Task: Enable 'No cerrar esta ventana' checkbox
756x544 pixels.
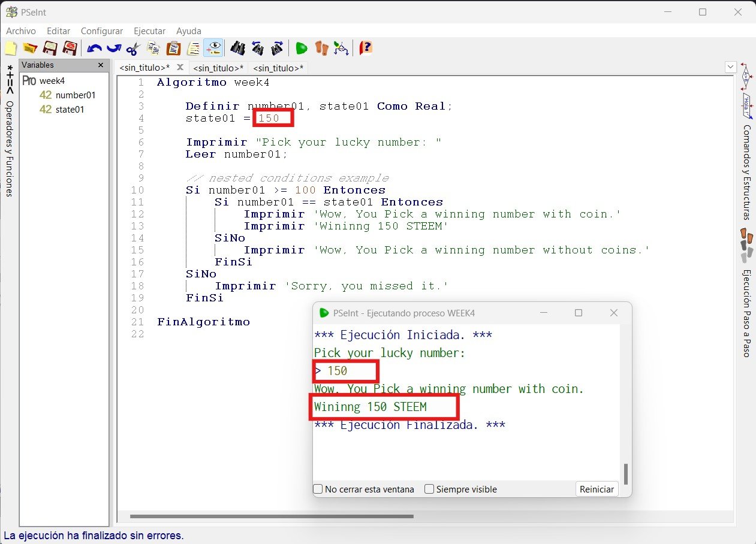Action: point(318,489)
